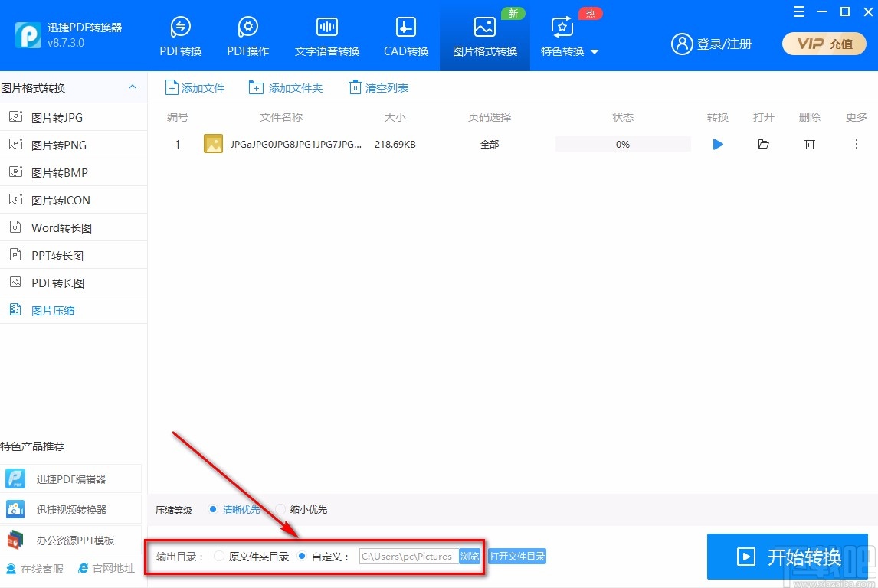878x588 pixels.
Task: Open the PDF转换 feature icon
Action: 181,34
